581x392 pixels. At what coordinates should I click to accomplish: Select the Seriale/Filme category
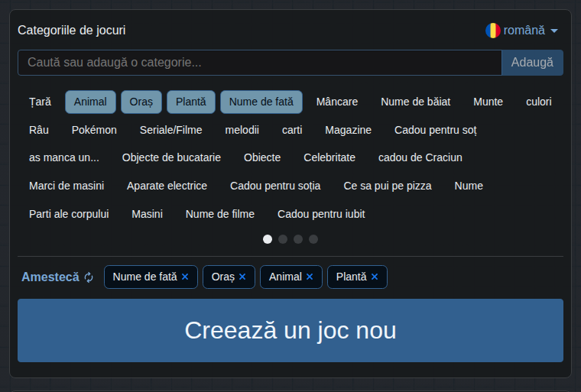170,130
